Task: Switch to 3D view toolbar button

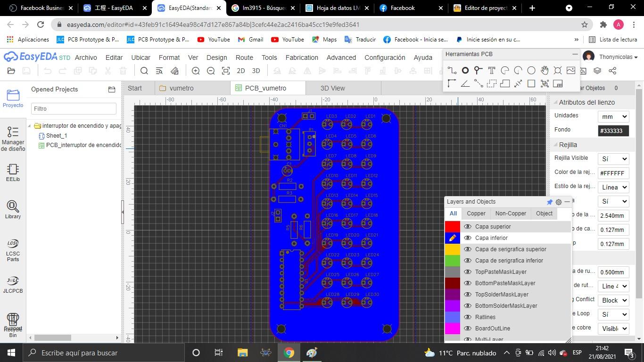Action: click(x=256, y=71)
